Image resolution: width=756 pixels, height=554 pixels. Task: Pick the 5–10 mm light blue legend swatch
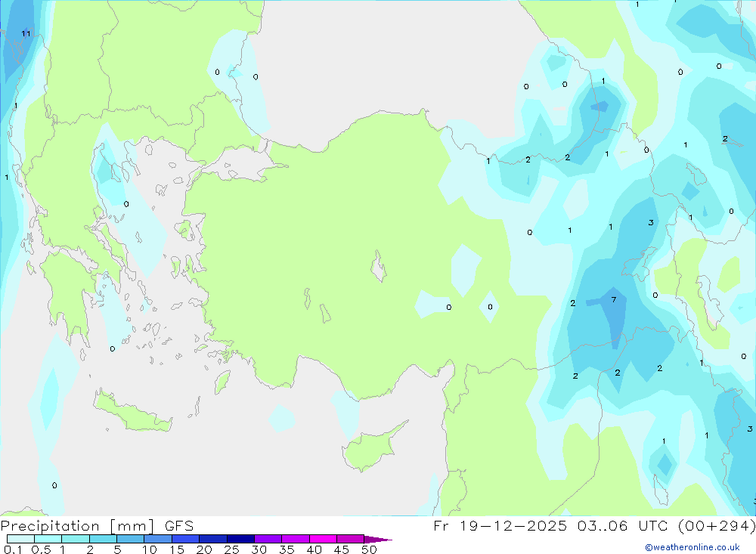pos(131,539)
